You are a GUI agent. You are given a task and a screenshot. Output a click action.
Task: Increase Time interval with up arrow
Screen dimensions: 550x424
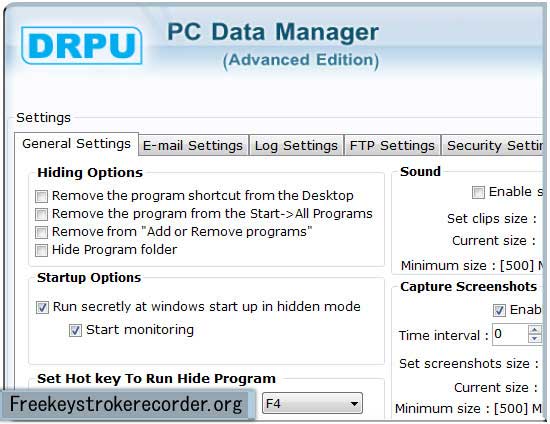point(535,330)
